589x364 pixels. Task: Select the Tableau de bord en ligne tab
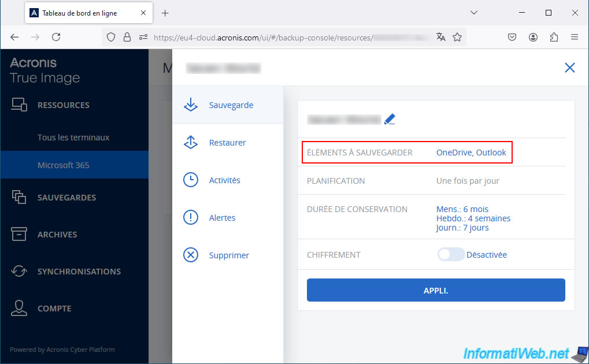[88, 13]
